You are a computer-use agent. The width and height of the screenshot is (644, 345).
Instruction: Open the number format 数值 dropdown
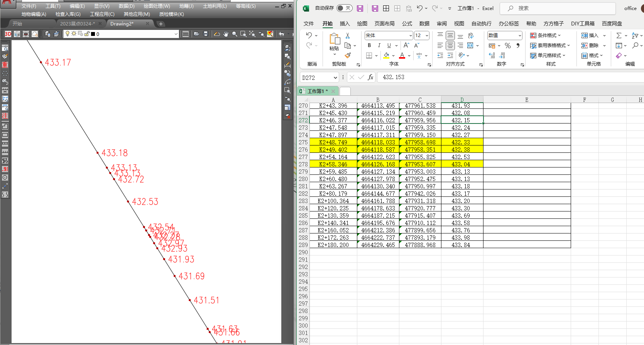(x=520, y=36)
